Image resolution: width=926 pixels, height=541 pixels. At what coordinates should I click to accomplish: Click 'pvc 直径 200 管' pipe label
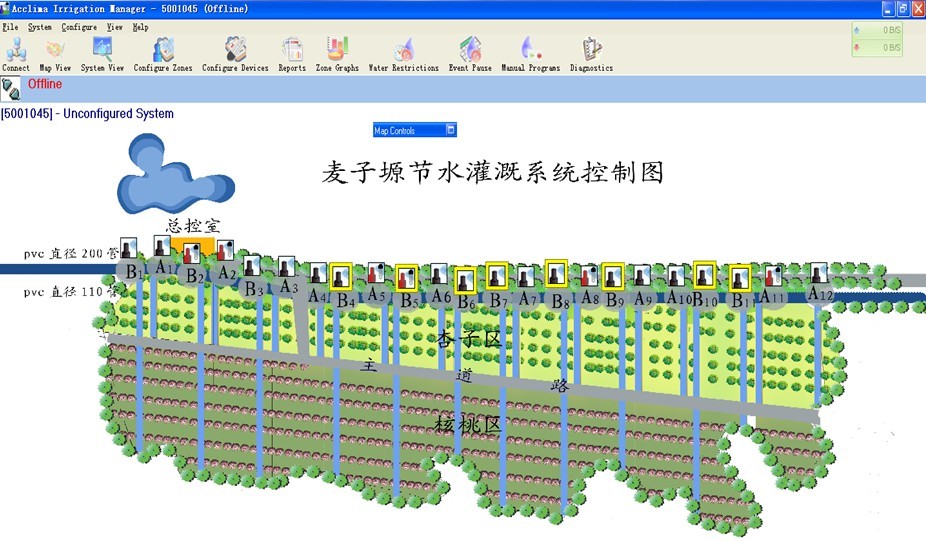[71, 254]
